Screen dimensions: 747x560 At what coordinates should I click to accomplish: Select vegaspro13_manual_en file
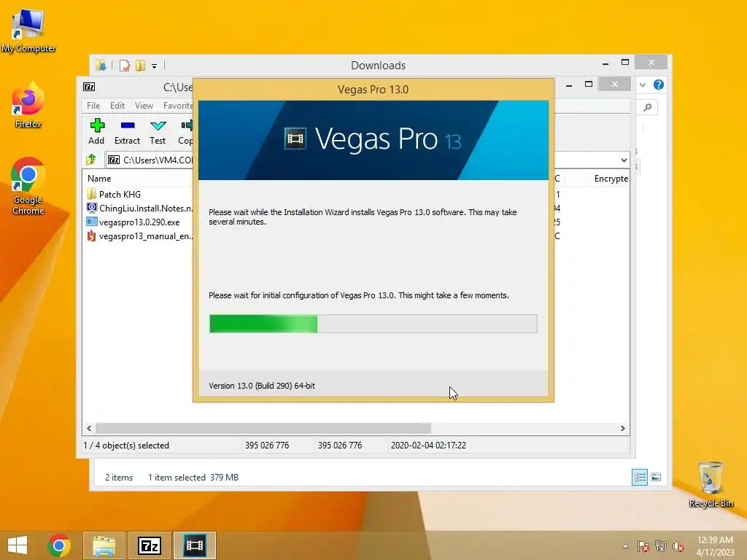[139, 236]
